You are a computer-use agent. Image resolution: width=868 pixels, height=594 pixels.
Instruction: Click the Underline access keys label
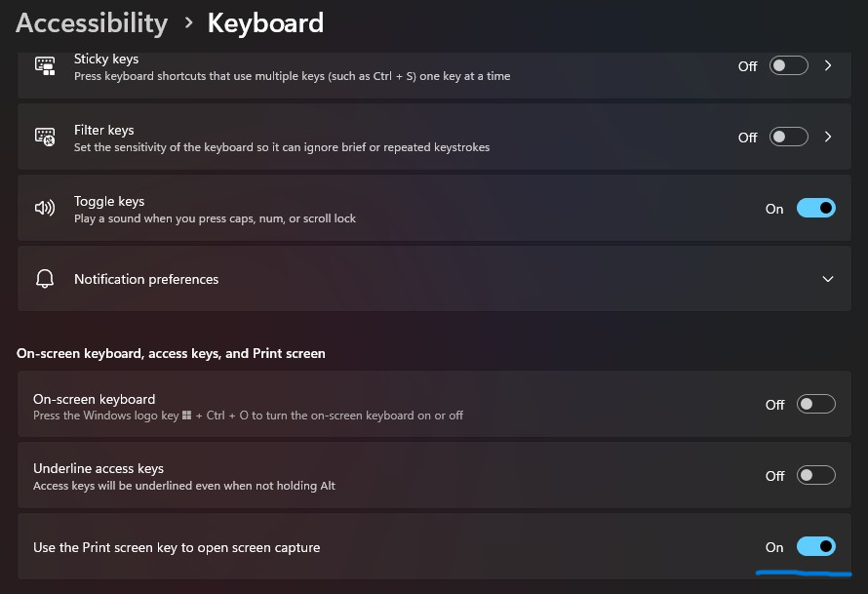[x=99, y=468]
